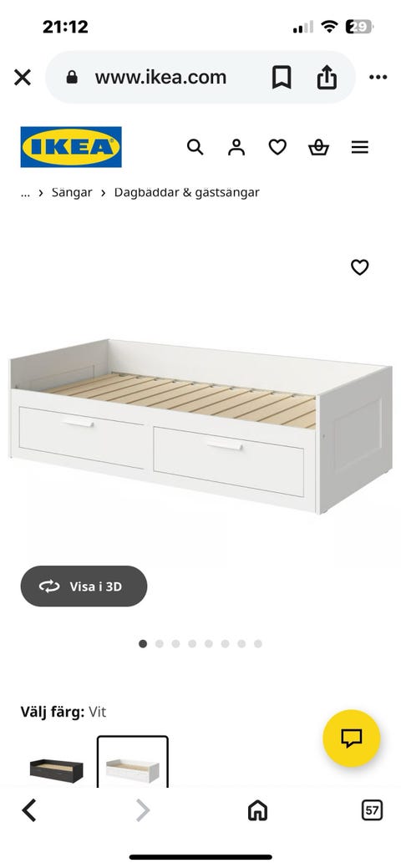The width and height of the screenshot is (401, 868).
Task: Open favorites heart icon in IKEA header
Action: (277, 147)
